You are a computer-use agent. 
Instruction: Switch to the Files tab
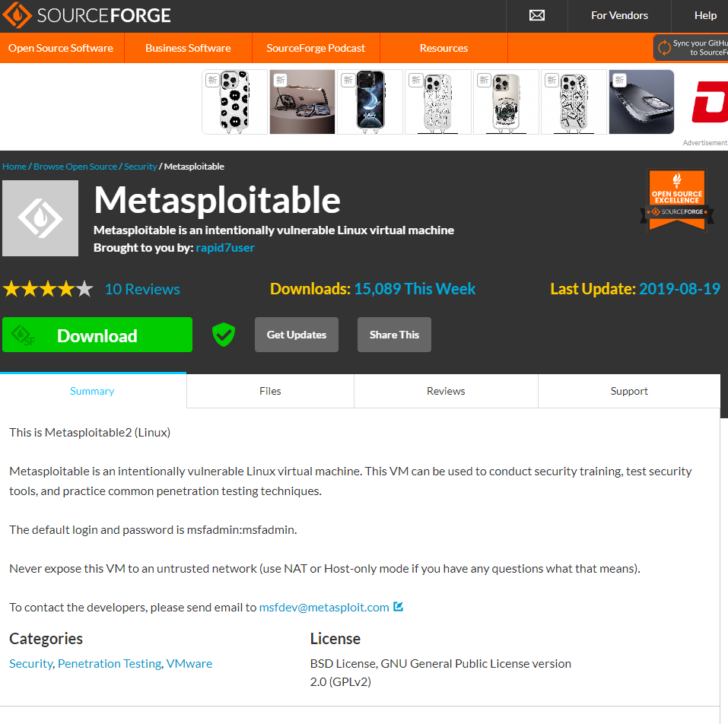coord(270,391)
